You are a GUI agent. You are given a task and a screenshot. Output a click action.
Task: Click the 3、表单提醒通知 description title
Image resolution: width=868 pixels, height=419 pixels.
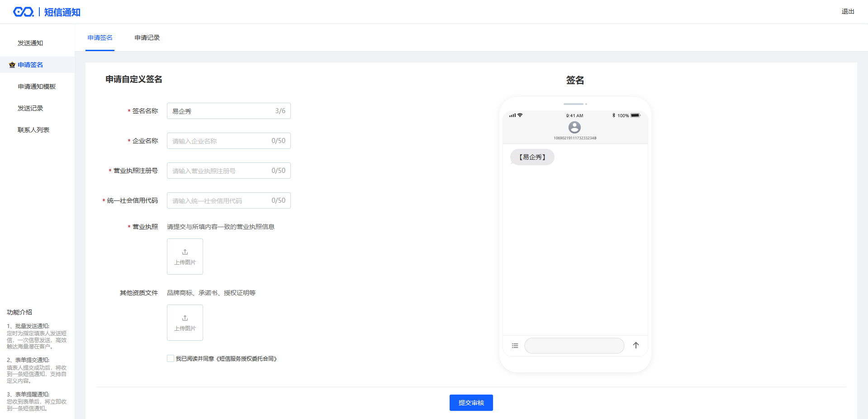pos(28,395)
